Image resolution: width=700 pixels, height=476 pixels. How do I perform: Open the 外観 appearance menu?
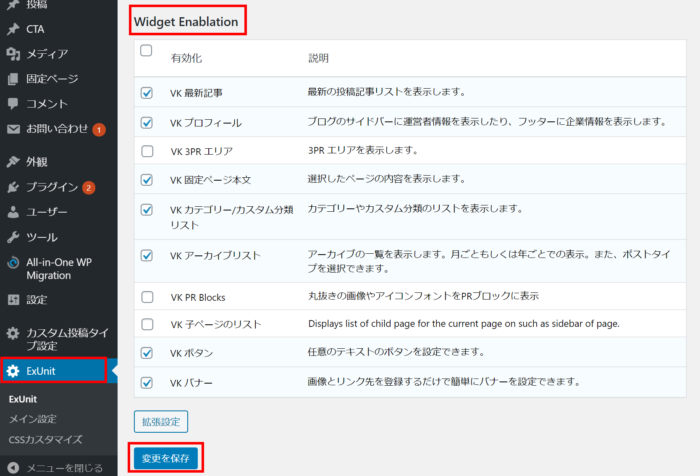pyautogui.click(x=37, y=162)
